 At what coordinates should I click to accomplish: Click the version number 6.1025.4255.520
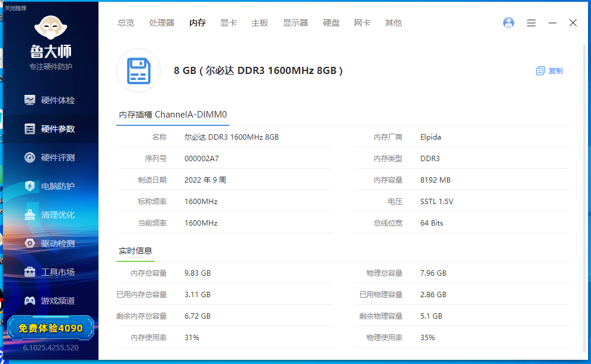[51, 347]
